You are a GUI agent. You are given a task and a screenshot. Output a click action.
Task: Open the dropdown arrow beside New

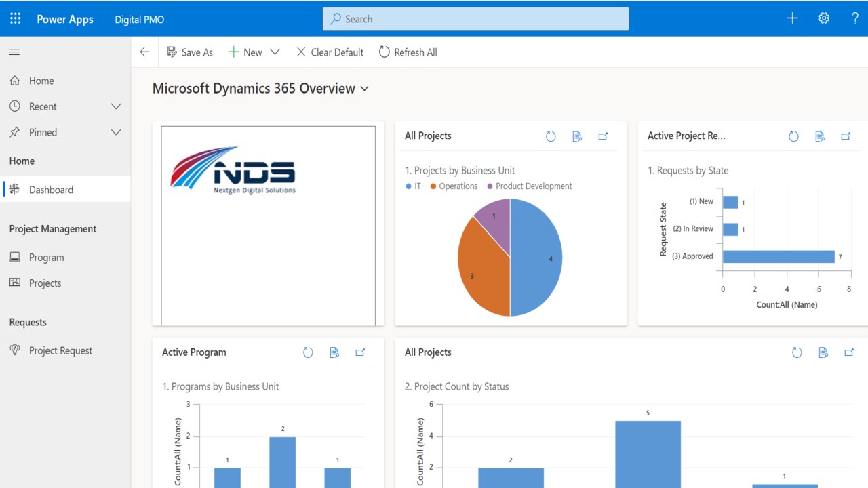[275, 52]
